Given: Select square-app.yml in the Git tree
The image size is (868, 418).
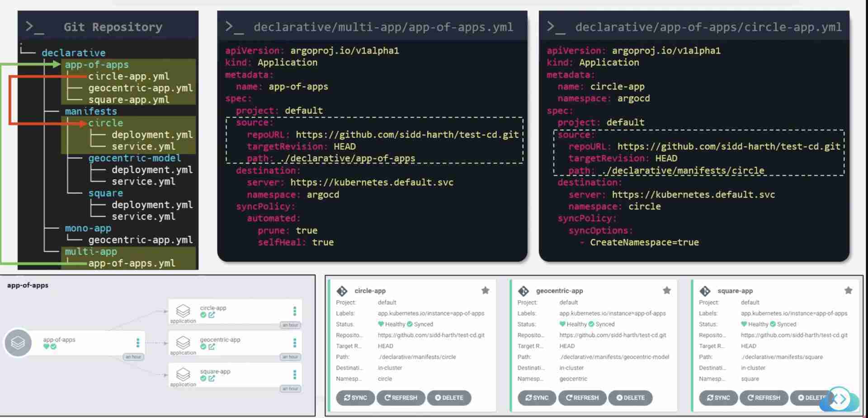Looking at the screenshot, I should pyautogui.click(x=129, y=100).
